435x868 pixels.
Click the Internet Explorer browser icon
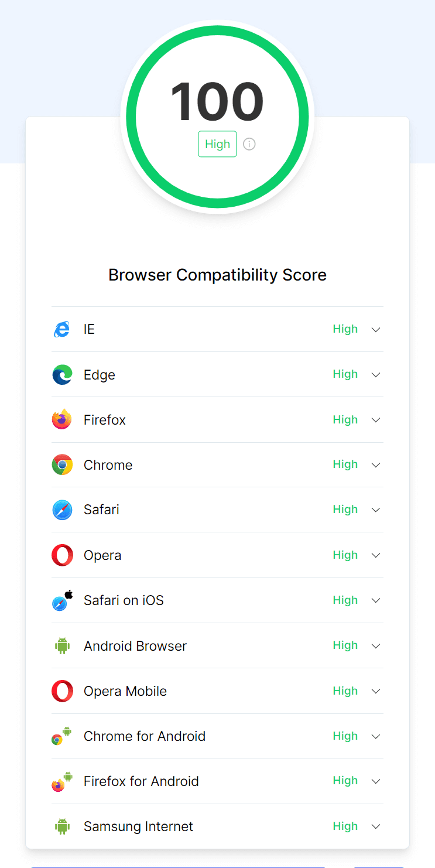click(62, 329)
